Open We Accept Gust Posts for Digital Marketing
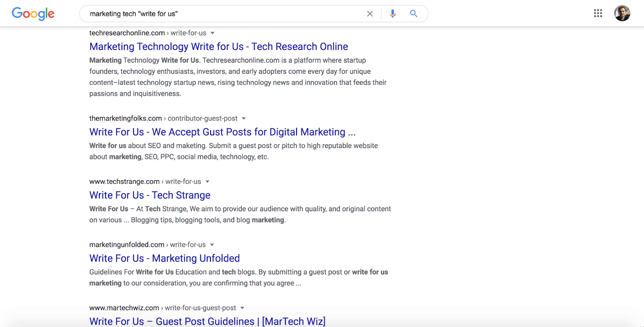The width and height of the screenshot is (644, 327). (222, 132)
